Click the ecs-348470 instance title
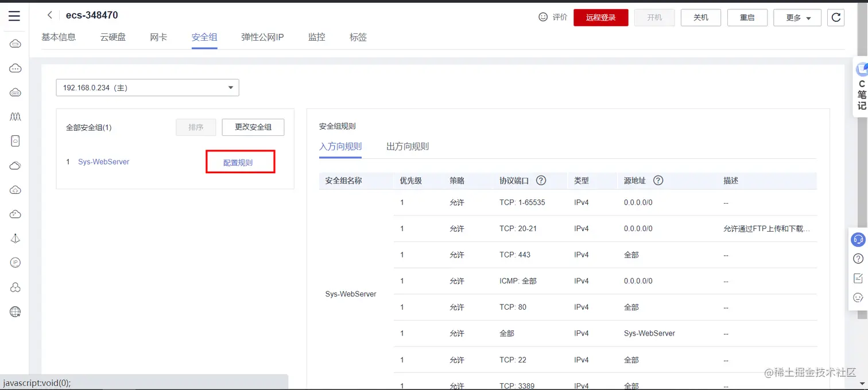The width and height of the screenshot is (868, 390). [x=92, y=15]
